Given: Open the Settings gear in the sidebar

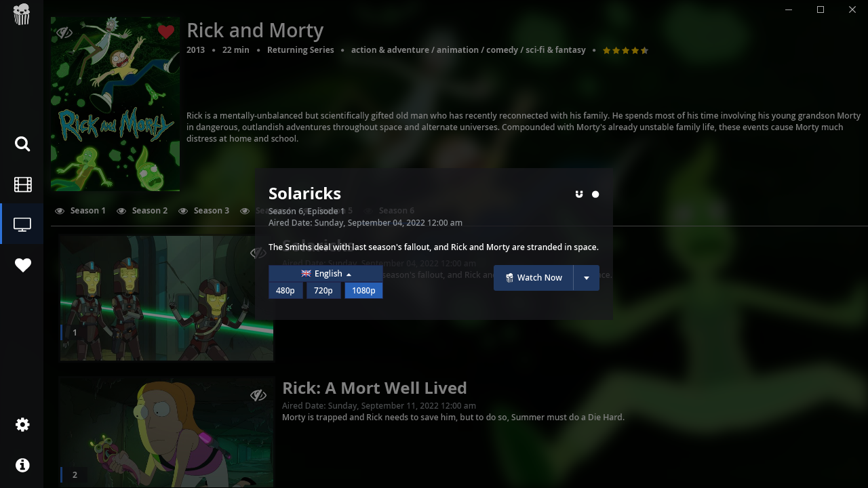Looking at the screenshot, I should [22, 424].
